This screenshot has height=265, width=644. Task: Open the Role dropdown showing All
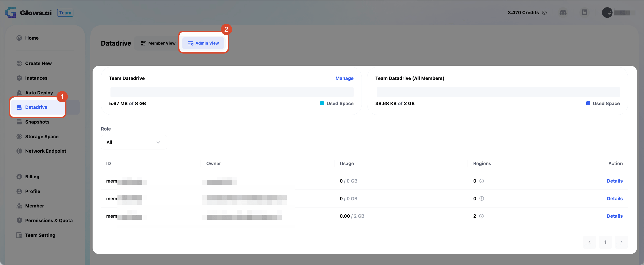134,142
